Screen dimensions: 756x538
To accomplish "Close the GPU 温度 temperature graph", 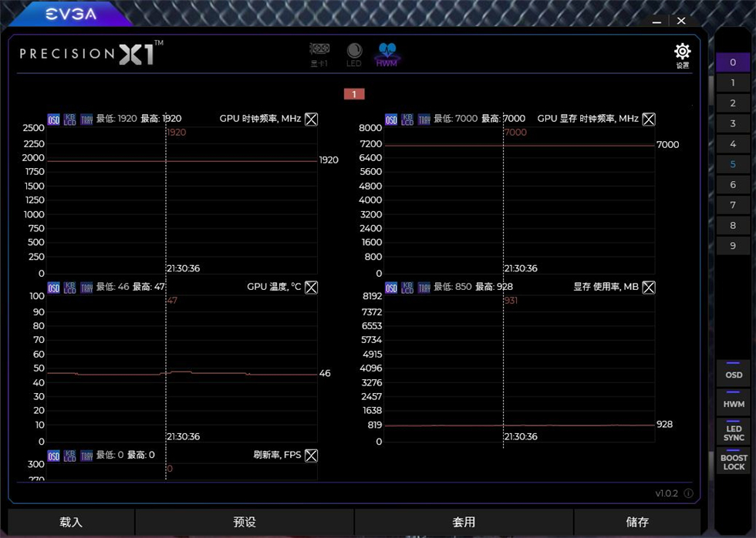I will [311, 287].
